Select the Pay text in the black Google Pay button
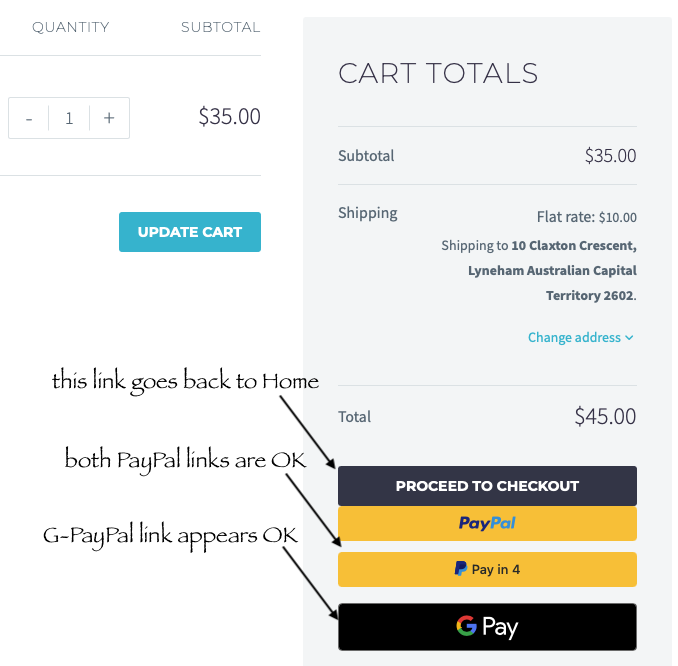 click(500, 628)
